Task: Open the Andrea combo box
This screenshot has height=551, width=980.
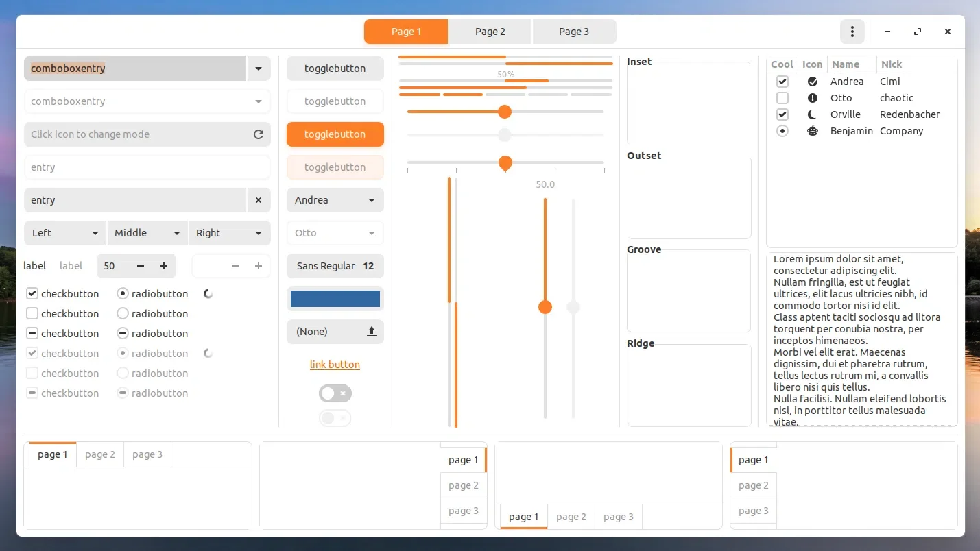Action: (x=335, y=200)
